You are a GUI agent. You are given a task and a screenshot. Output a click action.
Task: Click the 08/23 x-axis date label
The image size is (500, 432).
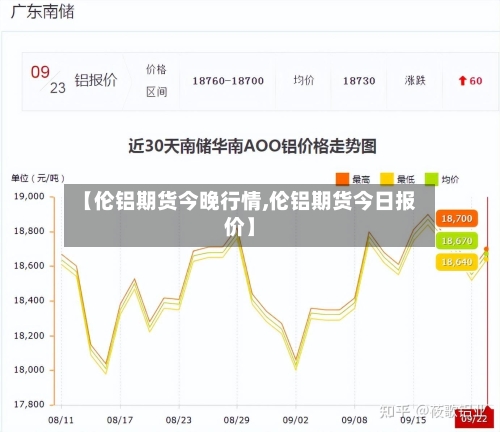point(179,420)
